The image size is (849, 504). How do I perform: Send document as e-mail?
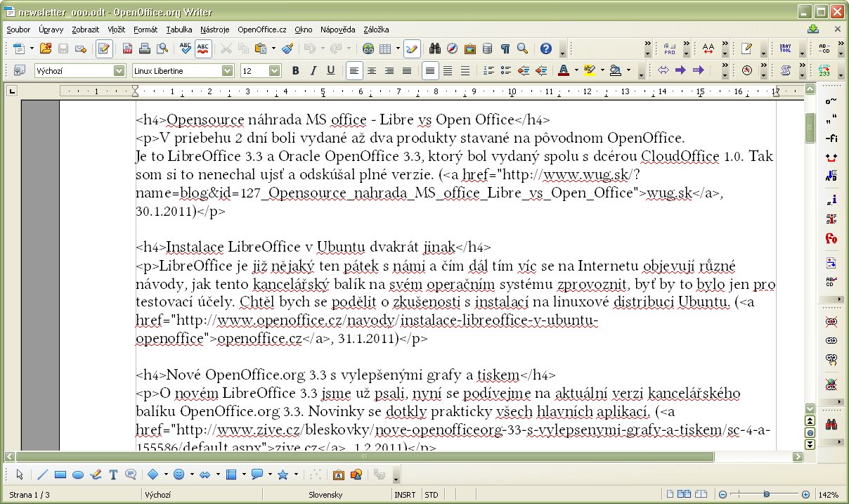tap(81, 49)
